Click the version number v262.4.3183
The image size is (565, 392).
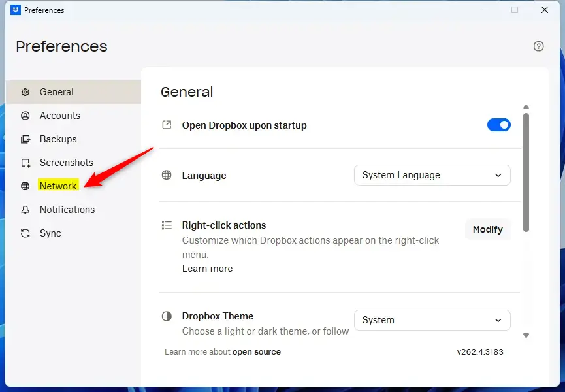pos(480,352)
